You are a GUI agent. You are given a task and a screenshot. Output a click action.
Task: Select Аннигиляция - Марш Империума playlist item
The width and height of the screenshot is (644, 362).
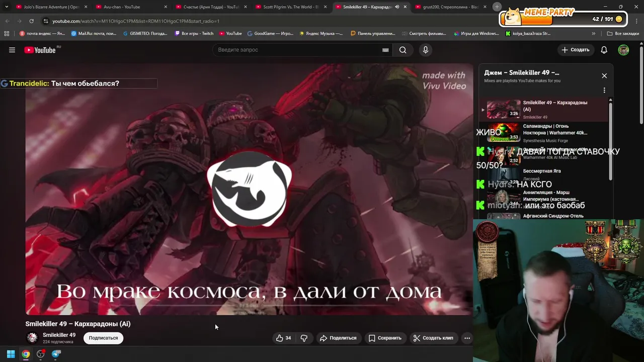(544, 199)
